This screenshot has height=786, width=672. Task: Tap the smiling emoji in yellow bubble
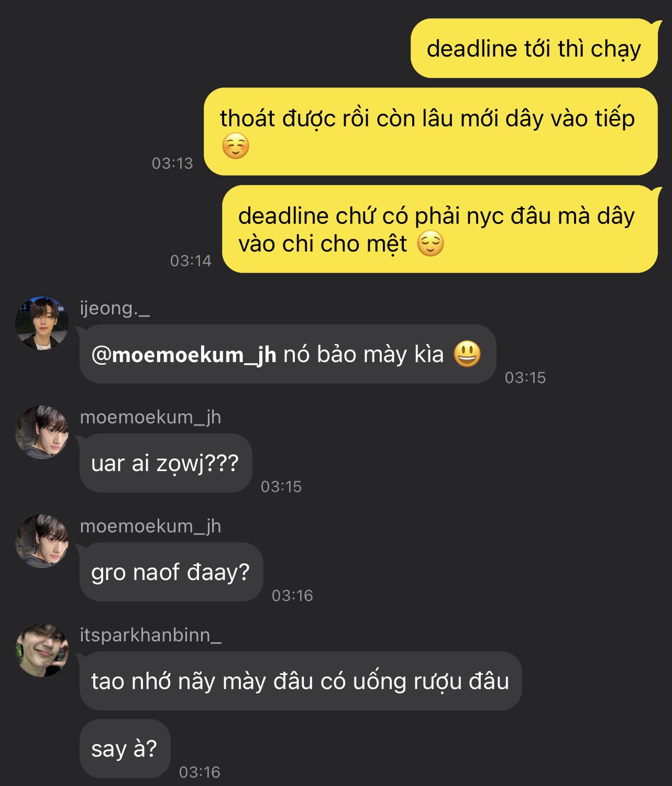[x=235, y=146]
